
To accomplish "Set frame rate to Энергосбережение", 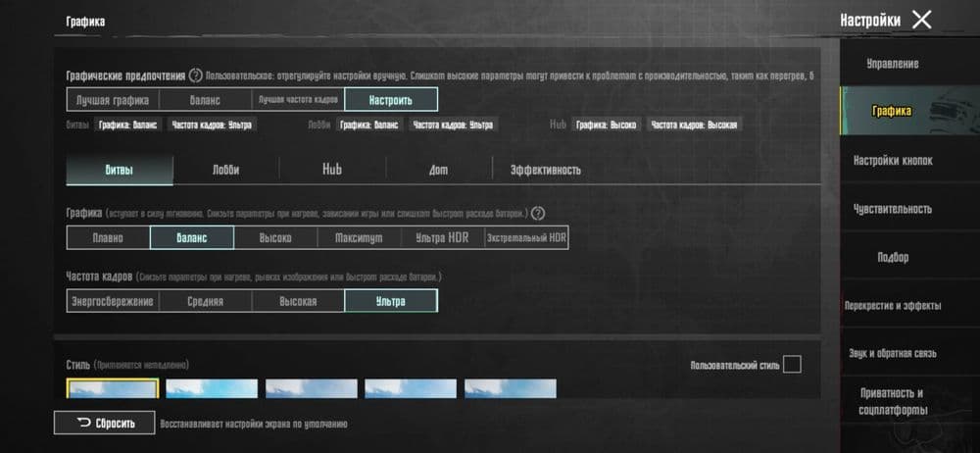I will coord(113,301).
